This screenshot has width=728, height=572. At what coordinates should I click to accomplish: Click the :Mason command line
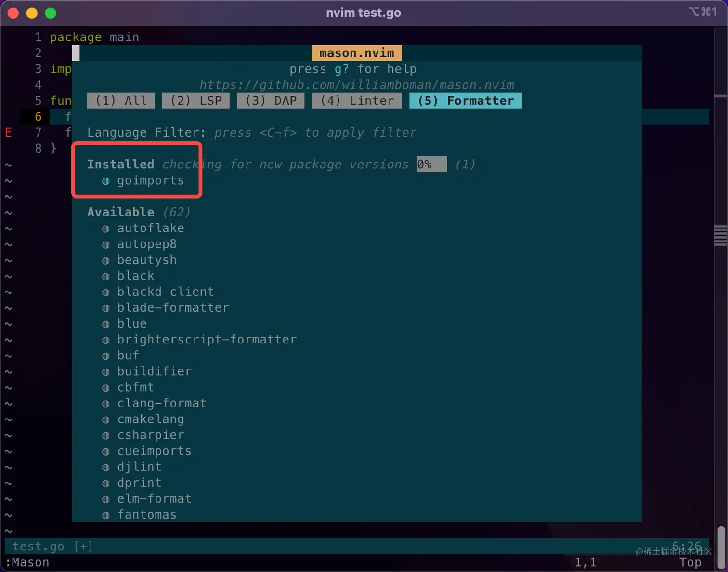(27, 562)
